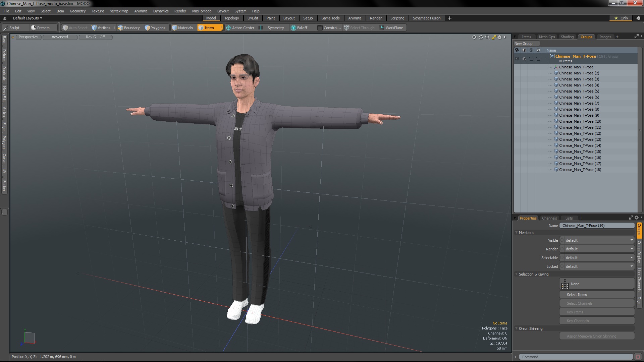Viewport: 644px width, 362px height.
Task: Select Chinese_Man_T-Pose (18) in the list
Action: pos(580,170)
